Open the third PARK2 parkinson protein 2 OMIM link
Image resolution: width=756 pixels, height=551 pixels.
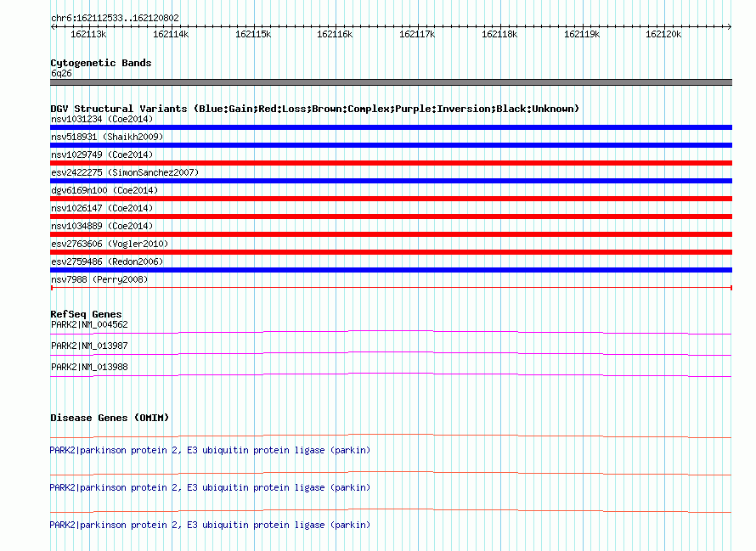click(x=210, y=525)
